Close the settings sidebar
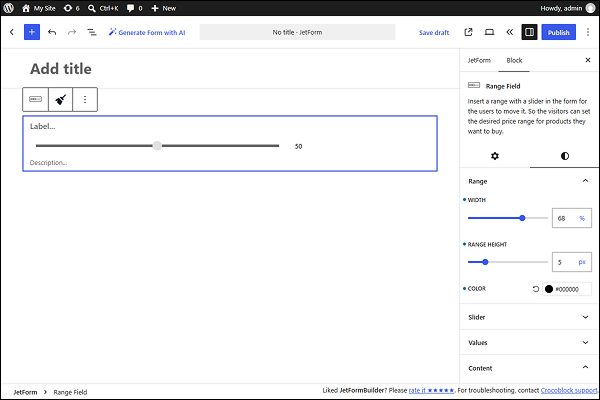The image size is (600, 400). click(x=588, y=60)
